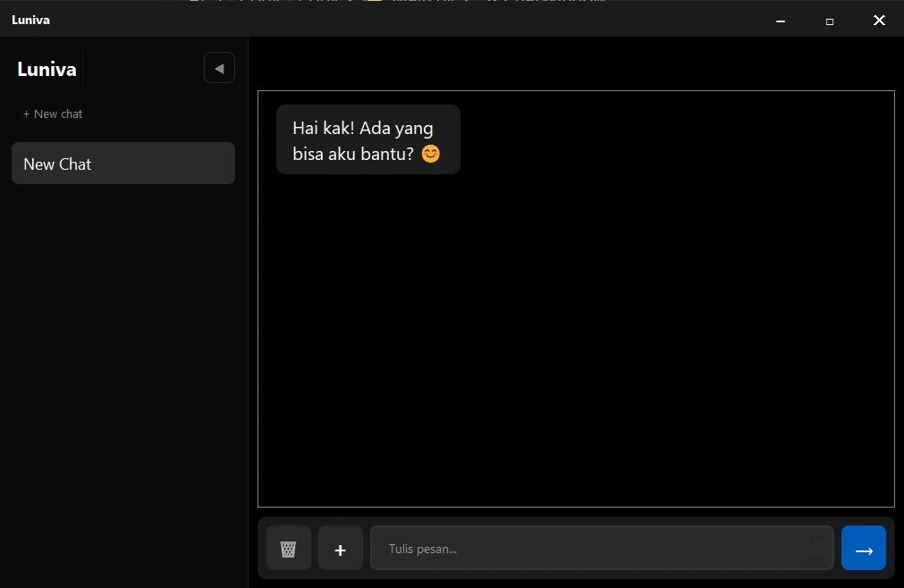904x588 pixels.
Task: Click the sidebar collapse button near the Luniva header
Action: [219, 67]
